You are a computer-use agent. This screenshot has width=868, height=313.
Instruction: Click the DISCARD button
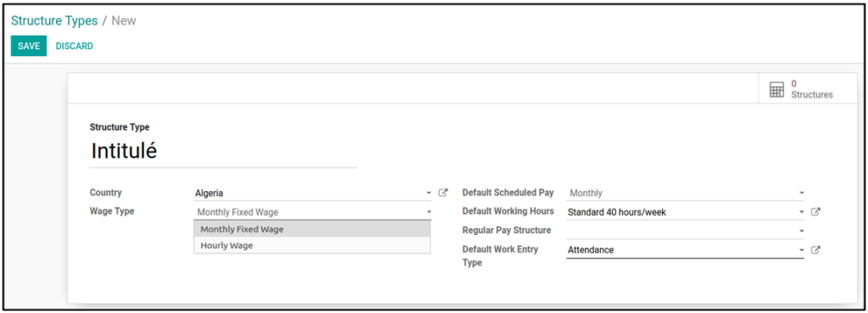(75, 46)
